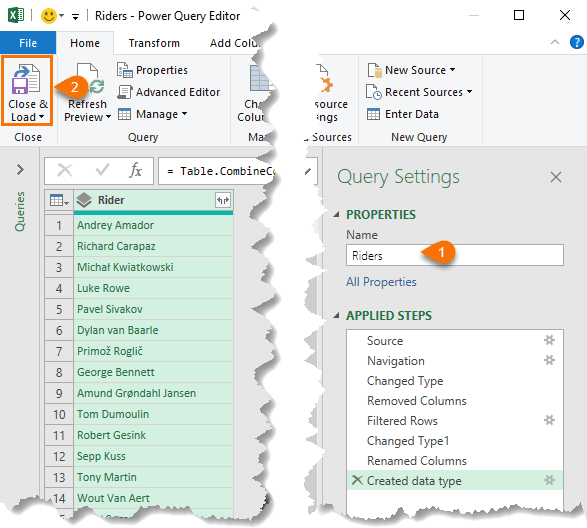Open the All Properties link
Viewport: 587px width, 528px height.
click(x=381, y=282)
